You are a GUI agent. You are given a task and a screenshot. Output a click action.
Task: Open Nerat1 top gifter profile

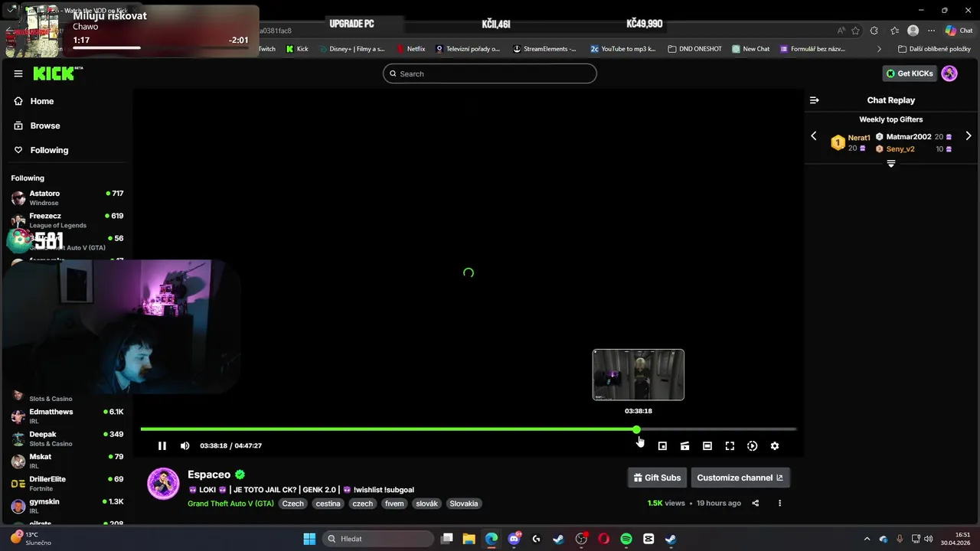[859, 138]
